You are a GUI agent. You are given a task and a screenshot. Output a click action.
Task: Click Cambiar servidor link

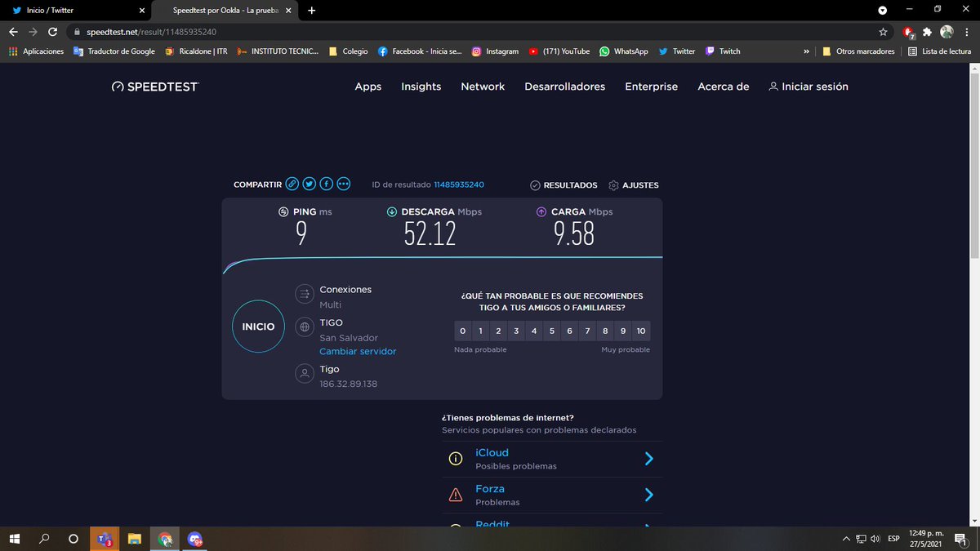[x=358, y=351]
